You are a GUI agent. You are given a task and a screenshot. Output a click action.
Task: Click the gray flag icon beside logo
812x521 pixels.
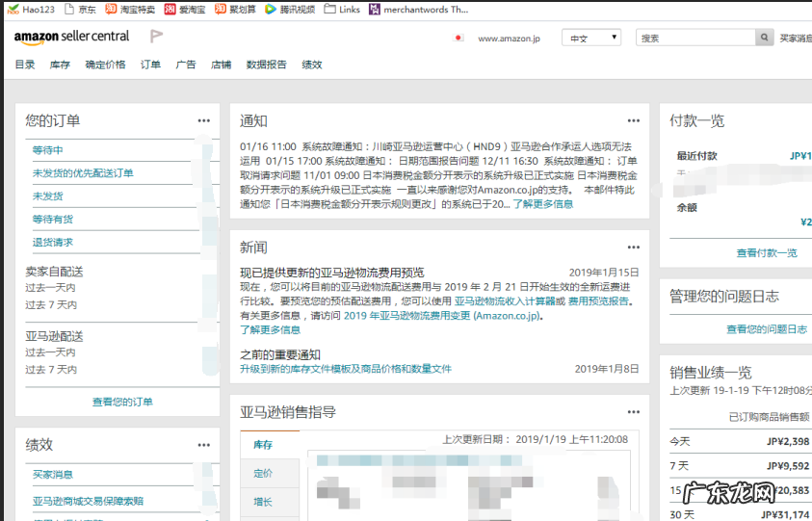(156, 37)
